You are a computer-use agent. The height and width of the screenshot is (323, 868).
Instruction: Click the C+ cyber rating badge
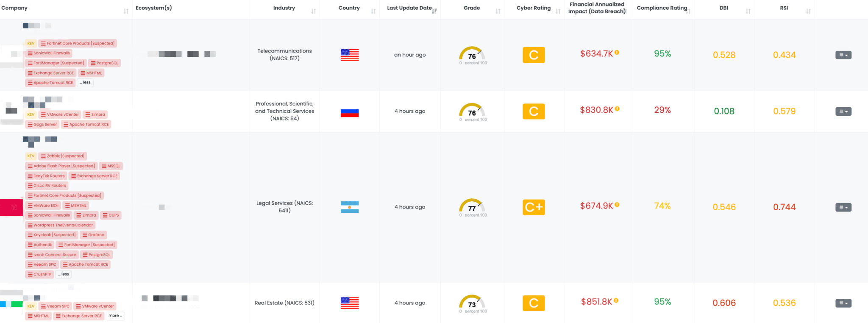(534, 207)
